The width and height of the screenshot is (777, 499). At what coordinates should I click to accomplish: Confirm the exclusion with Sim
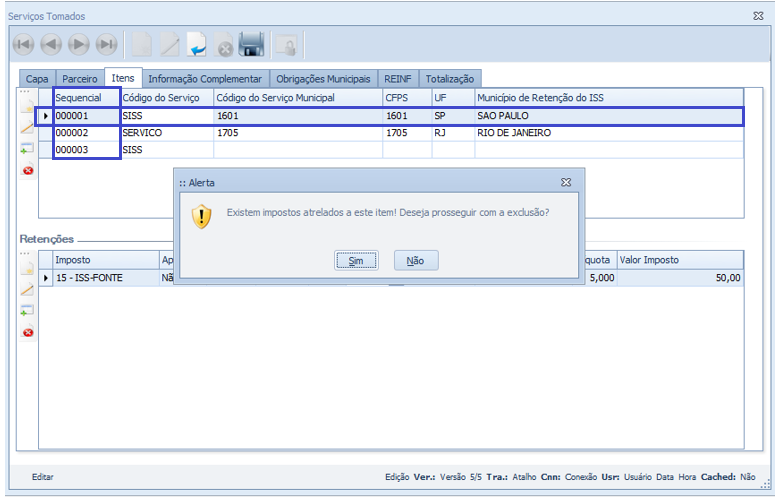(x=356, y=261)
